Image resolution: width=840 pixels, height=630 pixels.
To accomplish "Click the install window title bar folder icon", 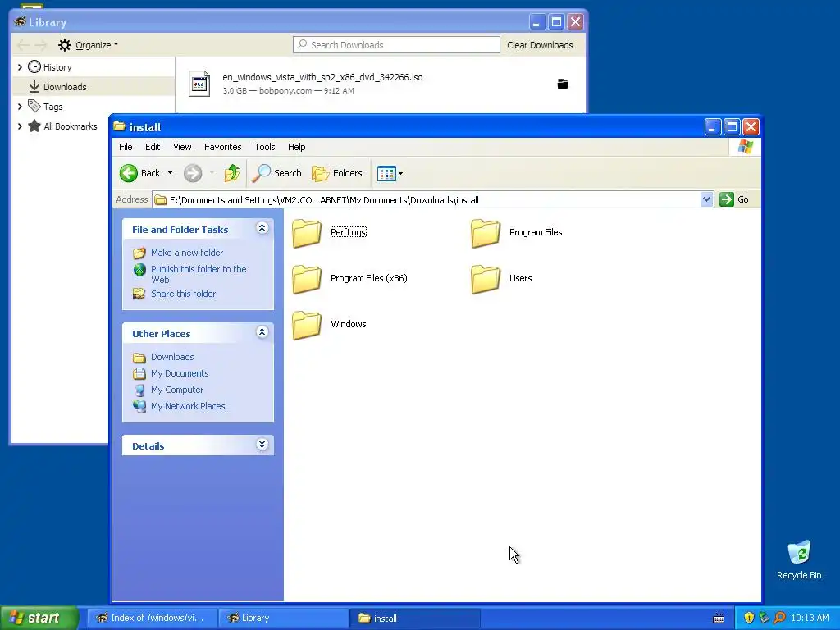I will tap(120, 126).
